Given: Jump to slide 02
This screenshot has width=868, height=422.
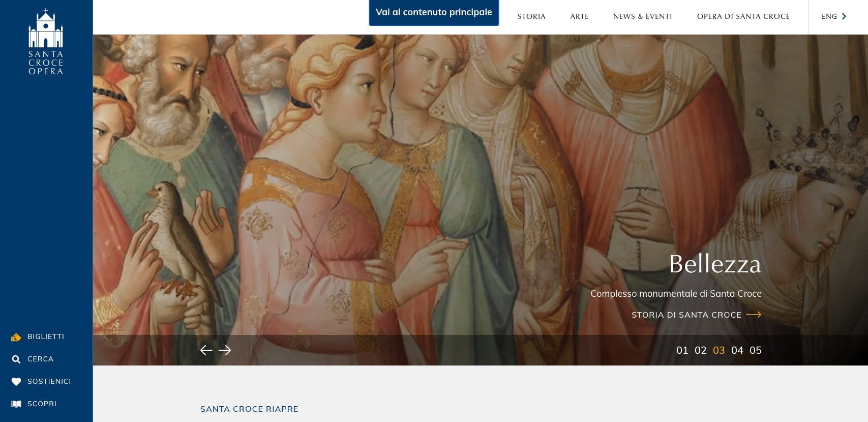Looking at the screenshot, I should (700, 350).
